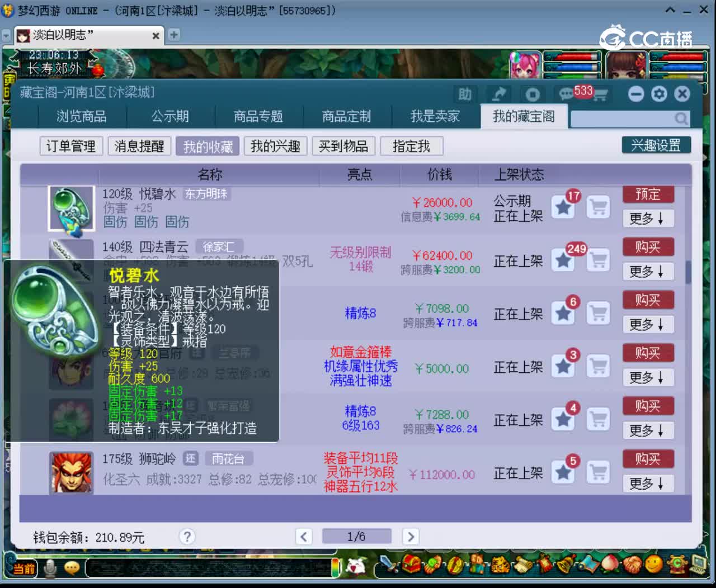Click white rabbit pet icon at bottom

point(356,567)
